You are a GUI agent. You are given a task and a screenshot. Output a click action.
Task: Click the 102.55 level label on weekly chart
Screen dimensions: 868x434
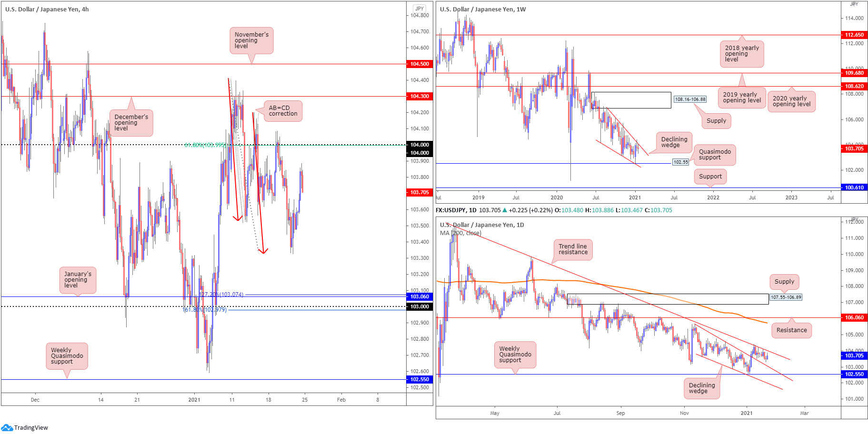click(681, 162)
